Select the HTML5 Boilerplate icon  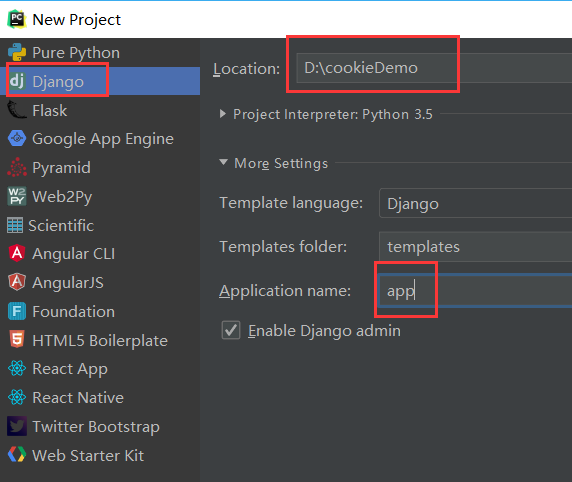17,339
